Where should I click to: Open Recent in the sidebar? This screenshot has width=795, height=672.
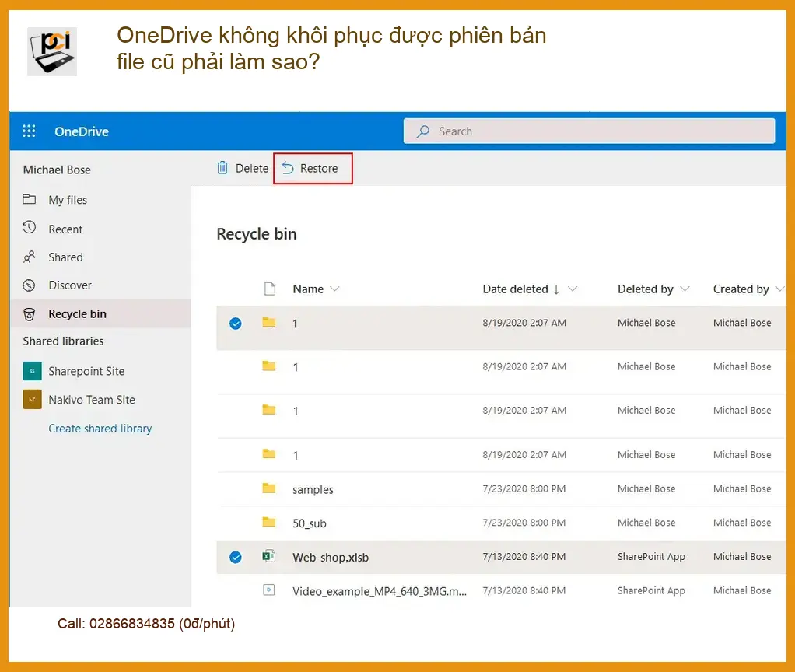click(x=65, y=229)
